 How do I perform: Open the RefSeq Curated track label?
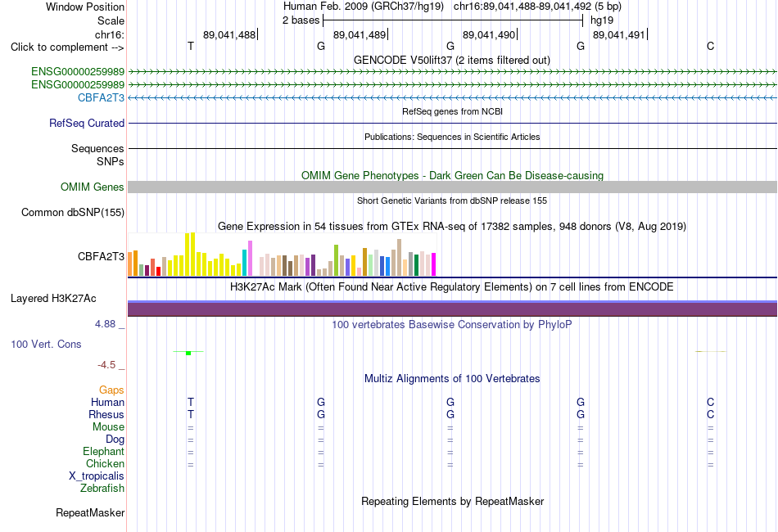click(87, 123)
